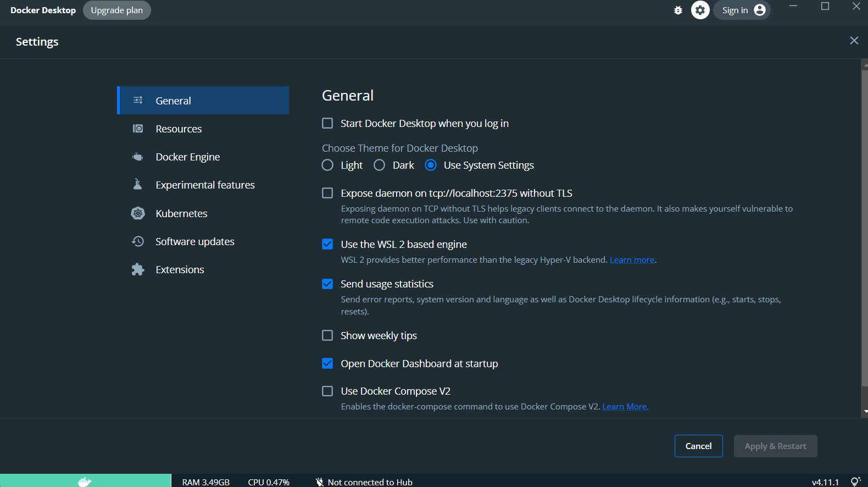Click Choose Theme for Docker Desktop label
868x487 pixels.
(x=400, y=148)
